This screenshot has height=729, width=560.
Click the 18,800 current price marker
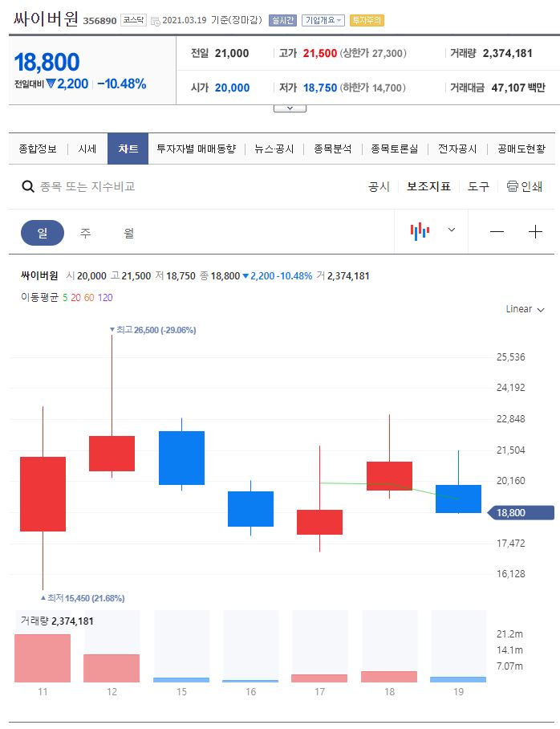tap(521, 512)
